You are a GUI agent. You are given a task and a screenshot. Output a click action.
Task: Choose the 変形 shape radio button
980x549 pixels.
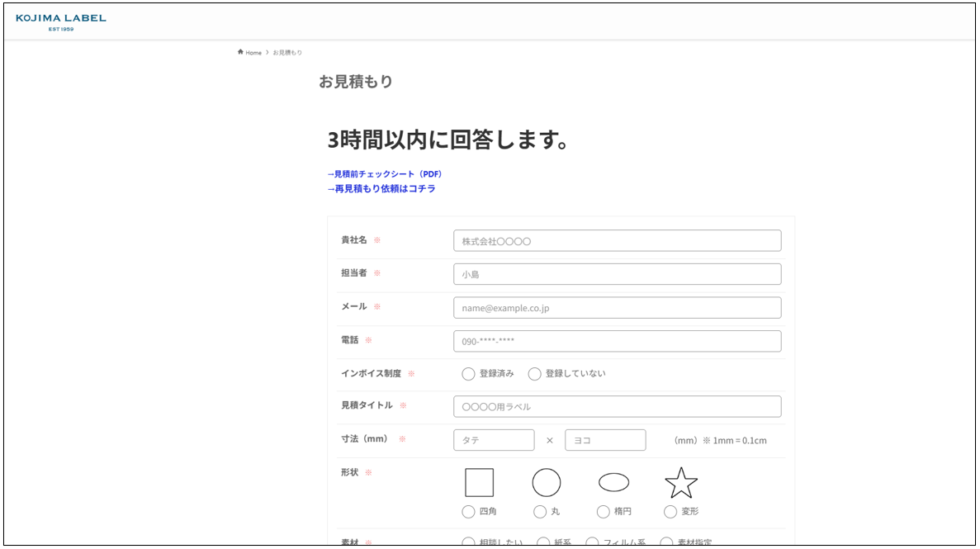670,512
